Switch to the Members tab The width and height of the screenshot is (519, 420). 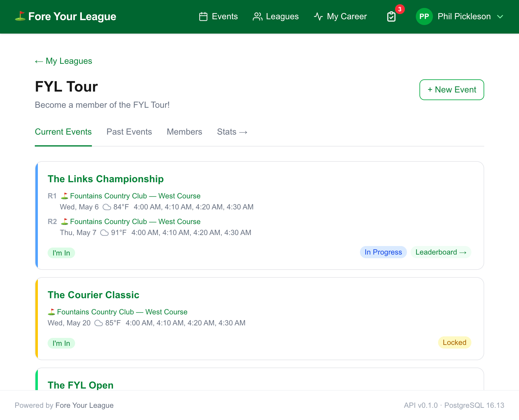pos(184,132)
